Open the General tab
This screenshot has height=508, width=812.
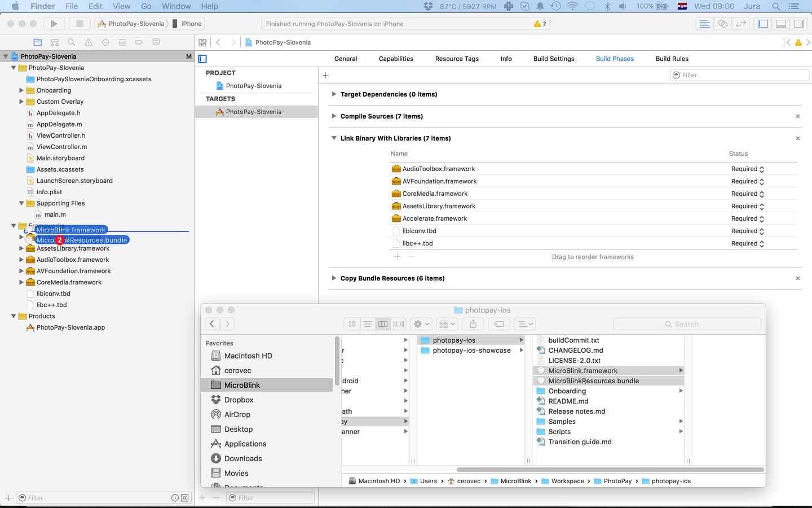pyautogui.click(x=346, y=59)
